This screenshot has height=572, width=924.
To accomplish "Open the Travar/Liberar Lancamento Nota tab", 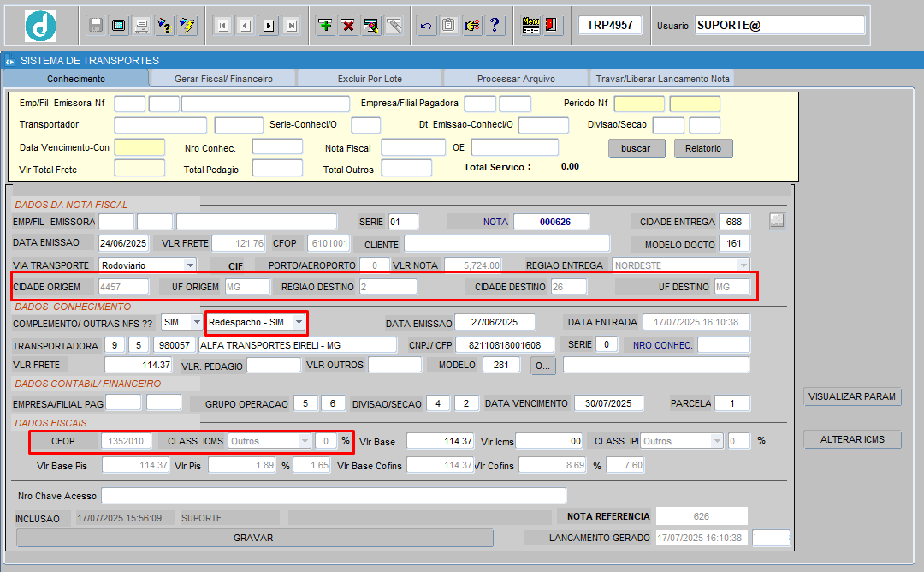I will tap(660, 78).
